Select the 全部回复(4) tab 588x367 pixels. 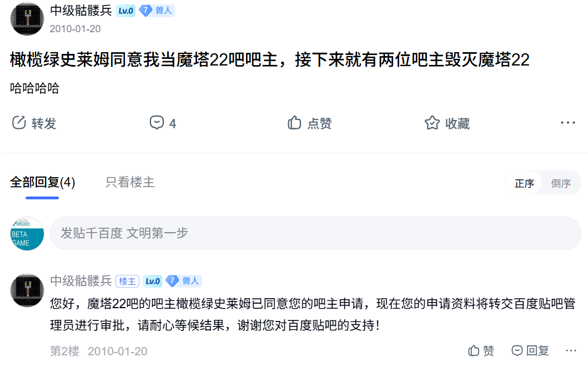point(43,182)
